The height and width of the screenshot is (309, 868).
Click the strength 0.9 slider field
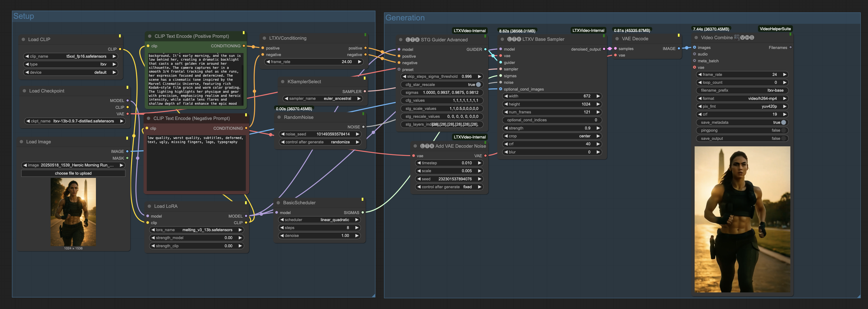click(x=551, y=128)
